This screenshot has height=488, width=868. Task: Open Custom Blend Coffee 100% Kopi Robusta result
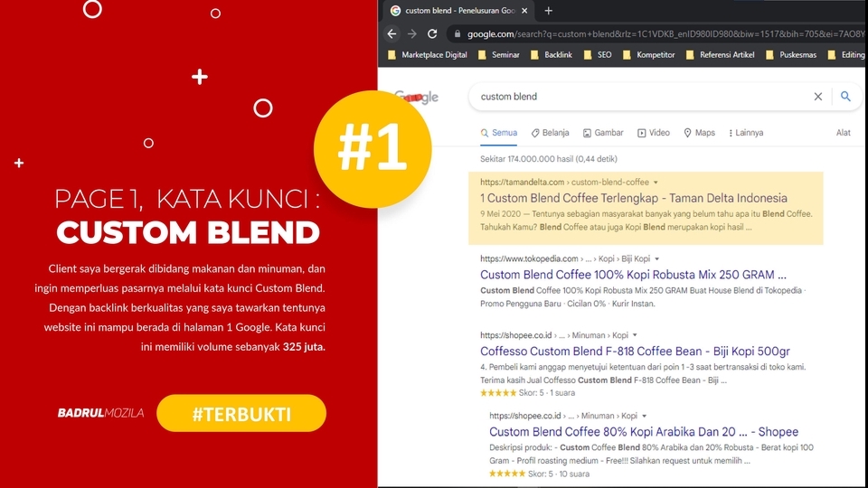point(633,275)
